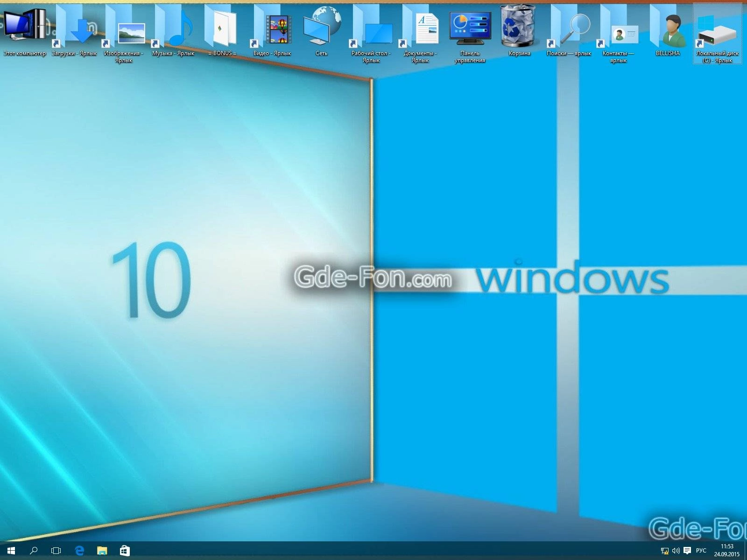747x560 pixels.
Task: Open the Windows Start menu
Action: click(x=11, y=551)
